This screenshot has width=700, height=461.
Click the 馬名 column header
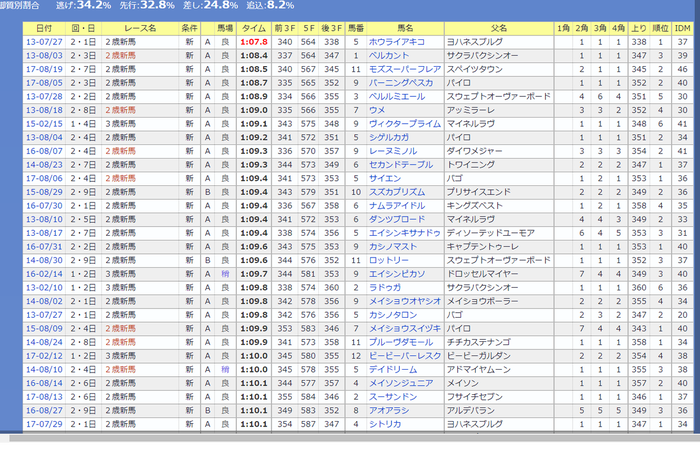click(x=405, y=28)
